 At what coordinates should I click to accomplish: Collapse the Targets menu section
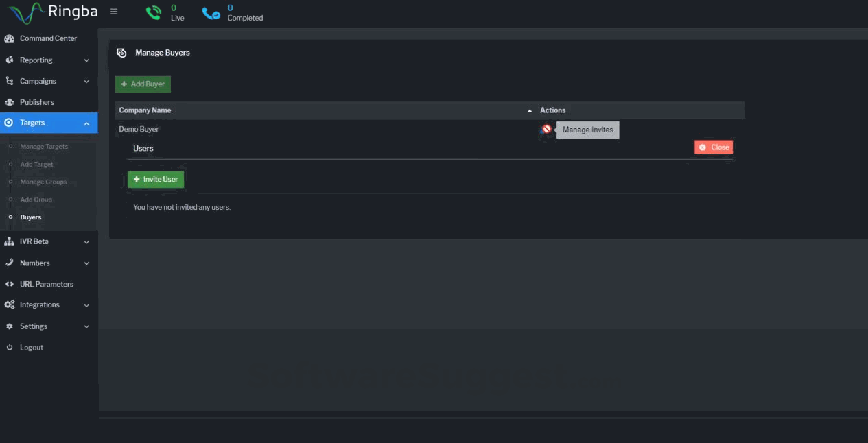point(86,123)
